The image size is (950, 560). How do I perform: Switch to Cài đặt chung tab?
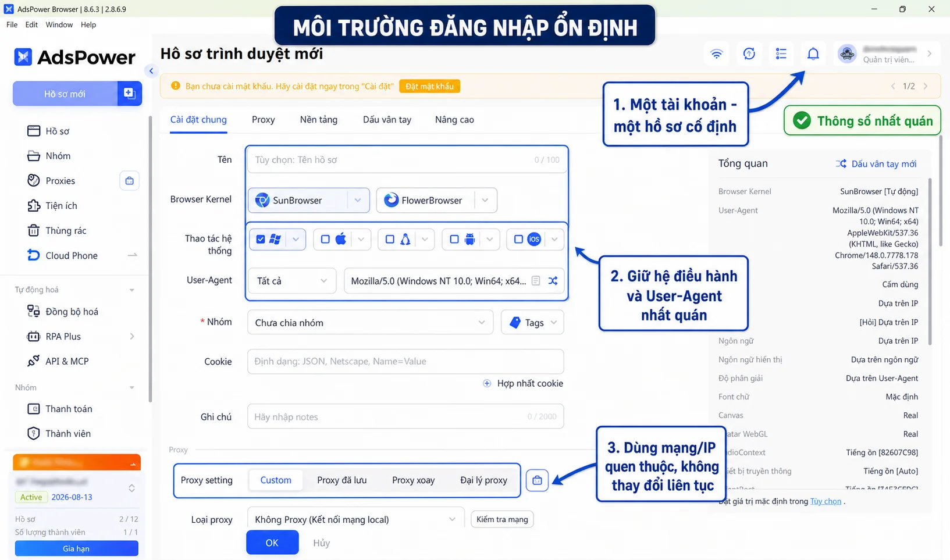pos(198,120)
